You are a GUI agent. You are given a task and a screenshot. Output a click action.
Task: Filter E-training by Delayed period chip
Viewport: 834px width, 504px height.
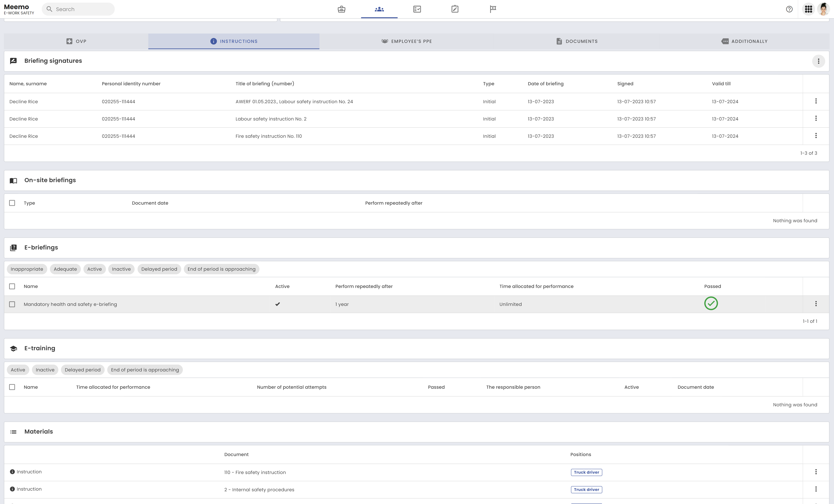tap(83, 370)
